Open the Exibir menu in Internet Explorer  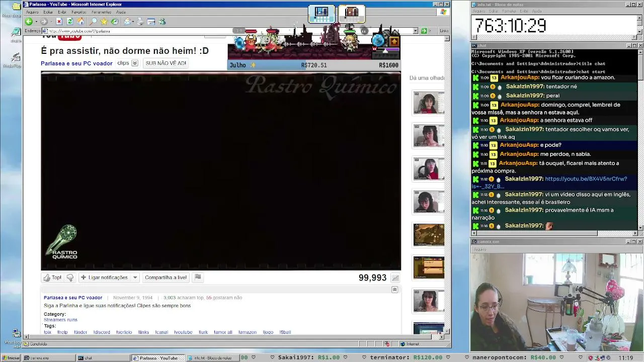pos(62,12)
